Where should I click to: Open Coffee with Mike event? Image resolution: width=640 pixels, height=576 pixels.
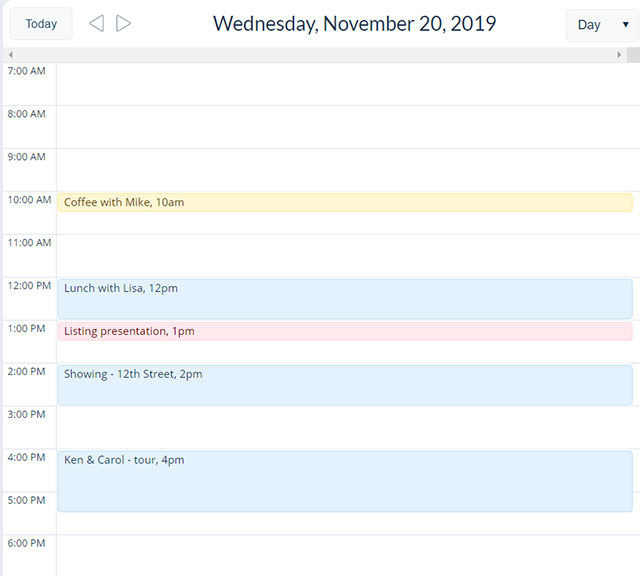tap(345, 202)
